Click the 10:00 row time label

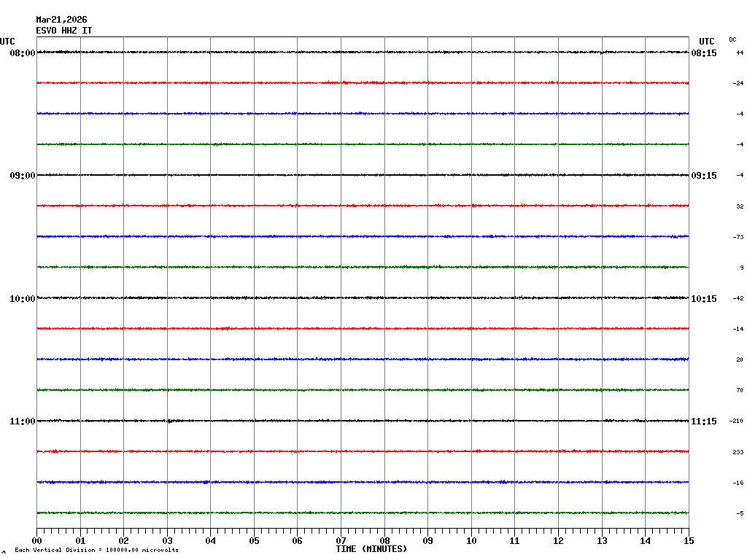(x=22, y=299)
